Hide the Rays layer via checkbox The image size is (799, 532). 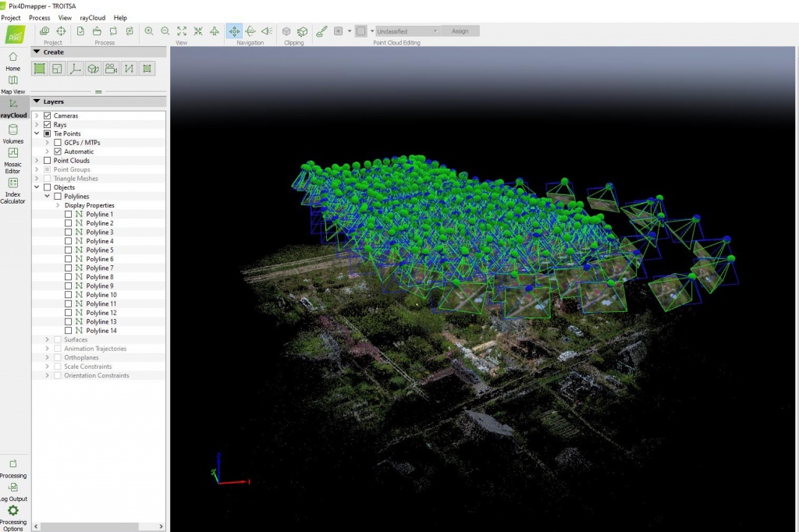coord(48,125)
